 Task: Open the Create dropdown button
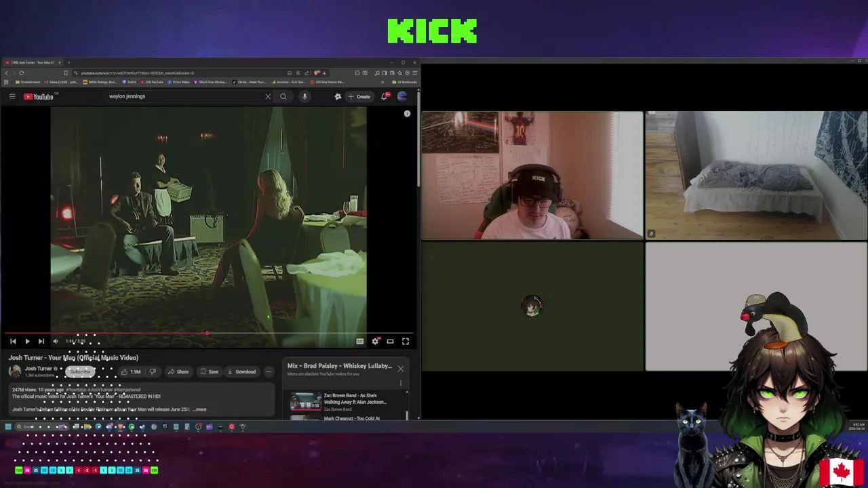(x=359, y=96)
